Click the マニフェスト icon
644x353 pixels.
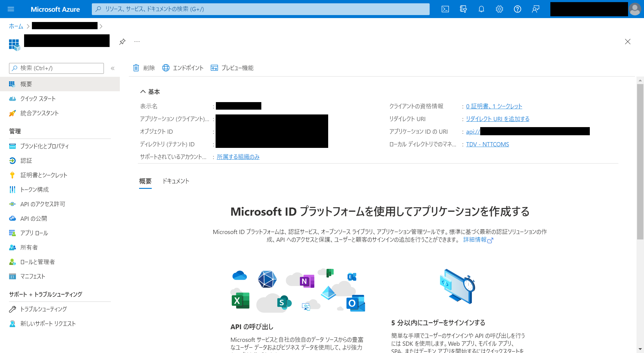12,276
